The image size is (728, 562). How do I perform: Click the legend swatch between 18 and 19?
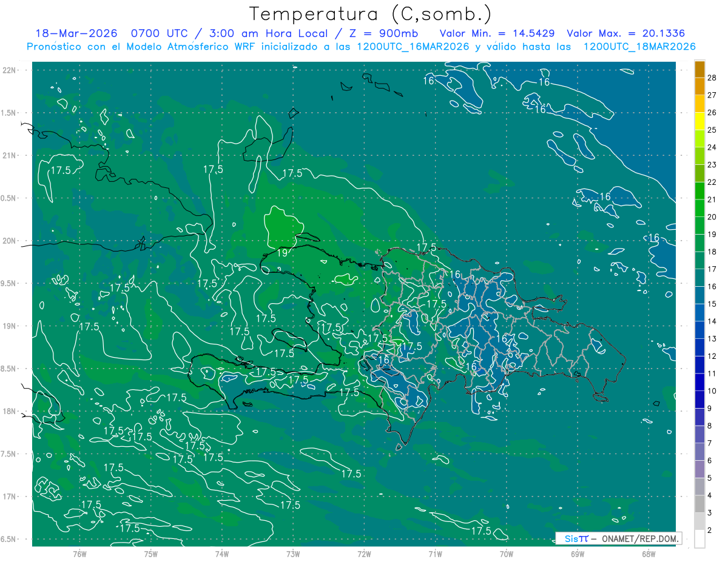699,243
